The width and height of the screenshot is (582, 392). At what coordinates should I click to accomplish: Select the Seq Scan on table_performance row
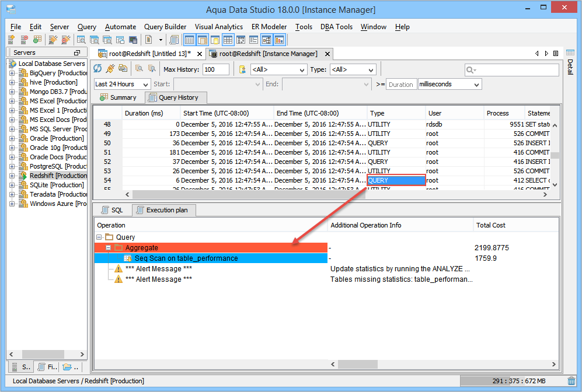[x=211, y=258]
